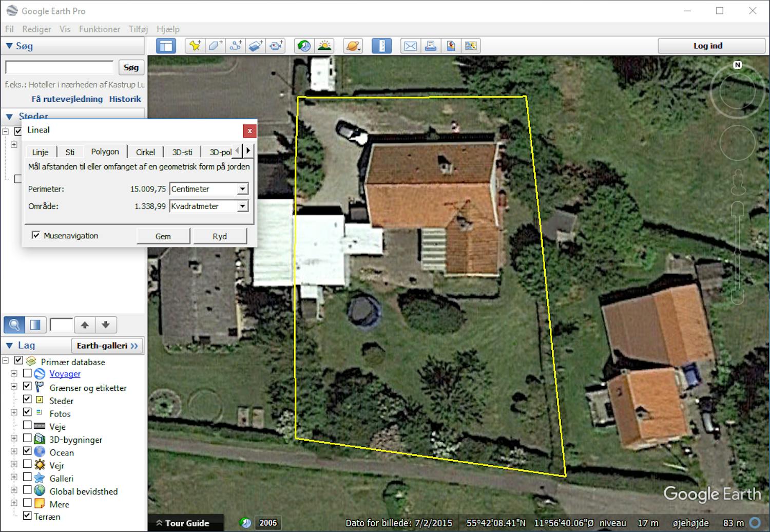Toggle sunlight across the landscape icon
770x532 pixels.
(324, 46)
